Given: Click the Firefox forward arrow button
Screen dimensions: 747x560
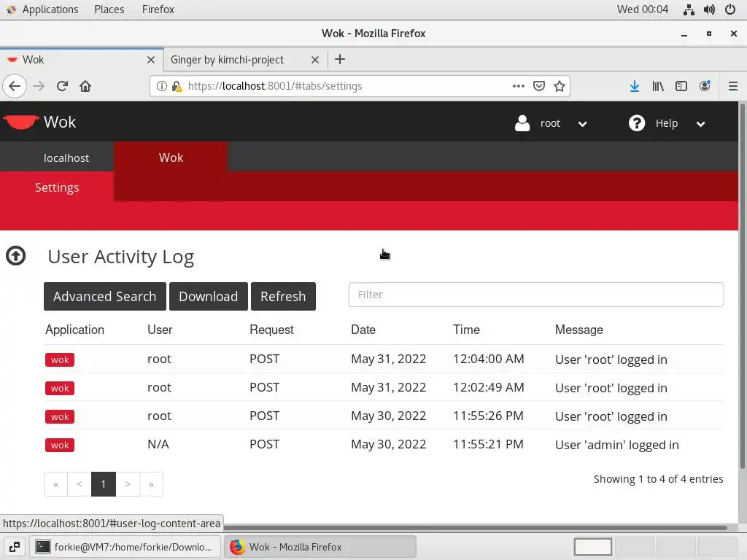Looking at the screenshot, I should (x=39, y=86).
